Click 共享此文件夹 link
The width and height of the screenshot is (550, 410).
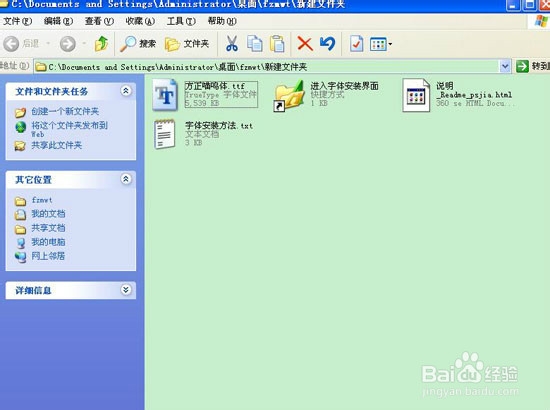click(56, 145)
